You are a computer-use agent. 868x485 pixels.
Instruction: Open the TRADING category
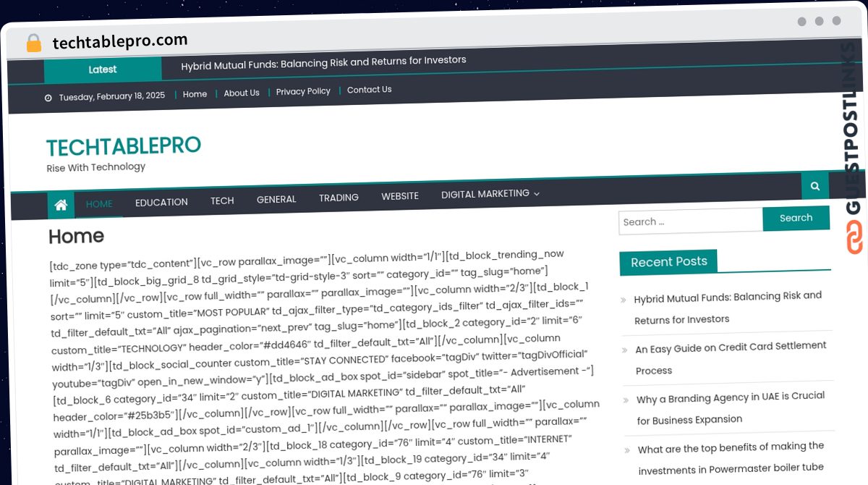339,198
